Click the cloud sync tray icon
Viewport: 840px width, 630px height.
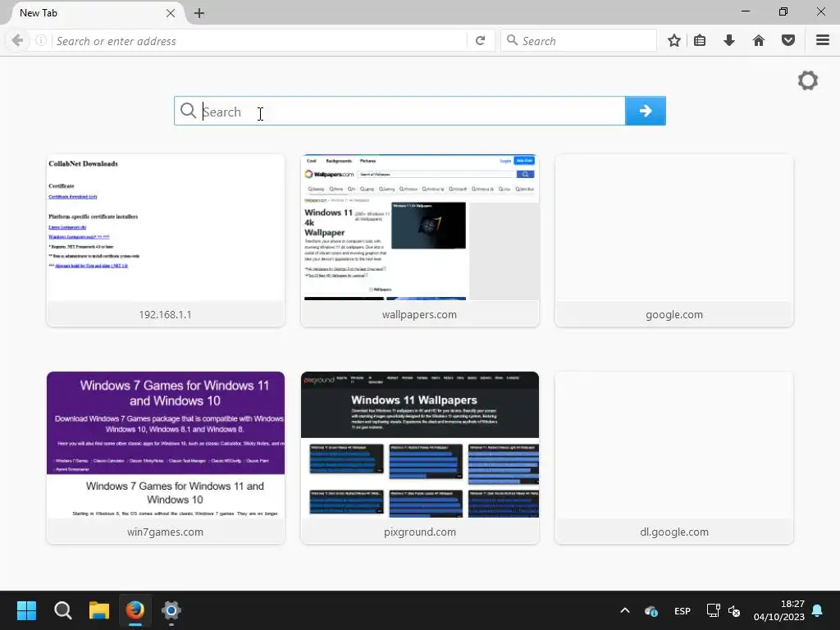[x=651, y=610]
